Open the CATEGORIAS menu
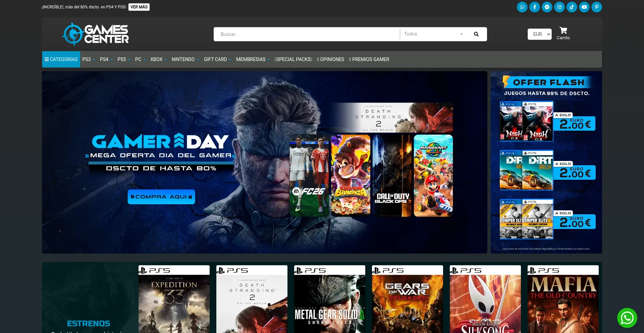 pos(61,59)
